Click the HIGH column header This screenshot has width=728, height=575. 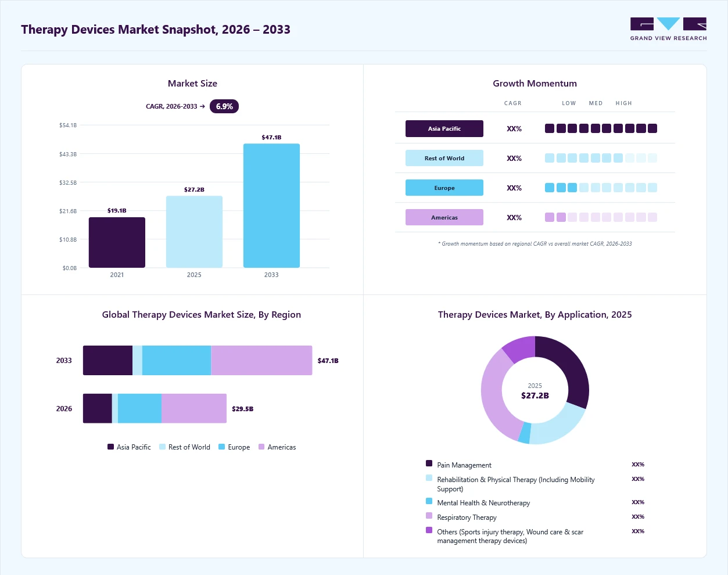[x=623, y=103]
